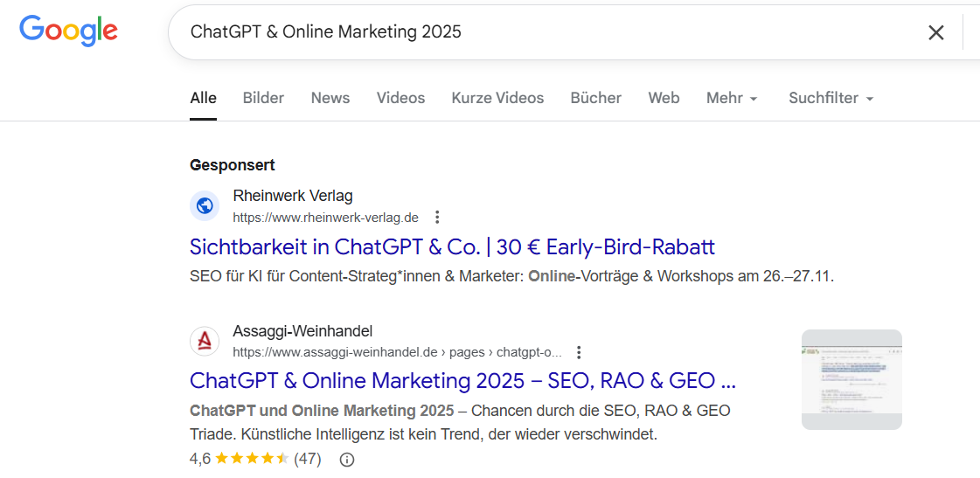Switch to the News tab
The height and width of the screenshot is (478, 980).
[x=330, y=98]
